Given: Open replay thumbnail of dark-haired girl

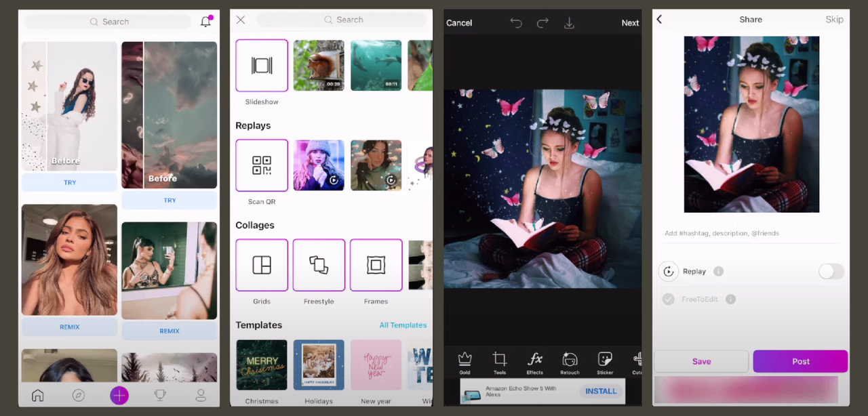Looking at the screenshot, I should point(376,165).
